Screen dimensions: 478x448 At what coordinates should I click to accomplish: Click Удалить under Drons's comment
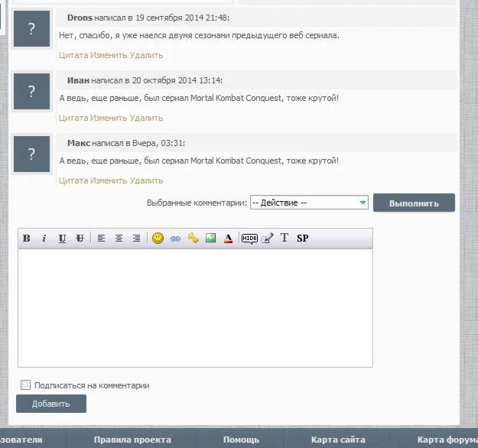pyautogui.click(x=146, y=55)
